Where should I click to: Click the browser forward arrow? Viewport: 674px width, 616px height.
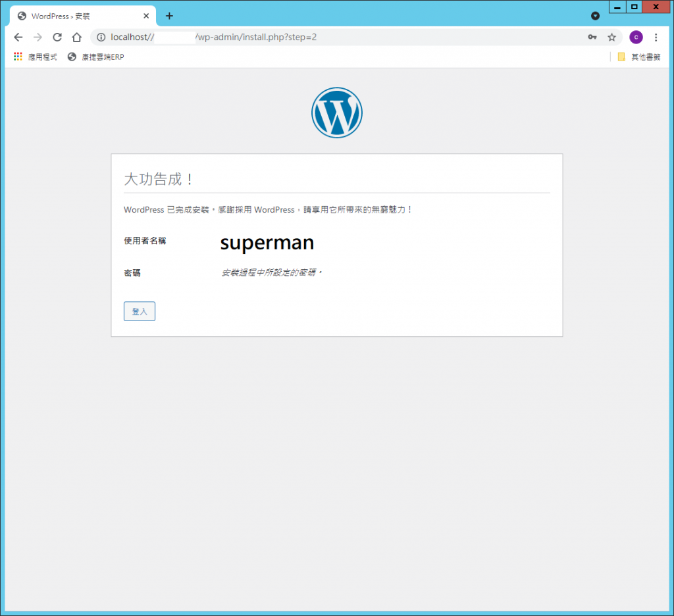[38, 37]
